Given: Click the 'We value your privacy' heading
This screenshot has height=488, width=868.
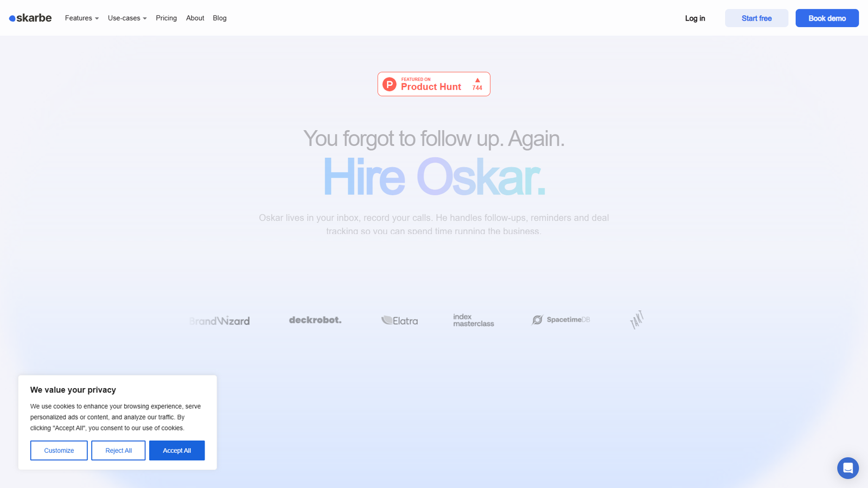Looking at the screenshot, I should [73, 390].
